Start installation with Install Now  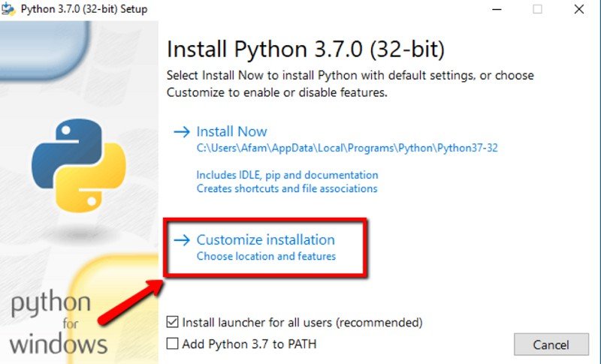tap(231, 131)
